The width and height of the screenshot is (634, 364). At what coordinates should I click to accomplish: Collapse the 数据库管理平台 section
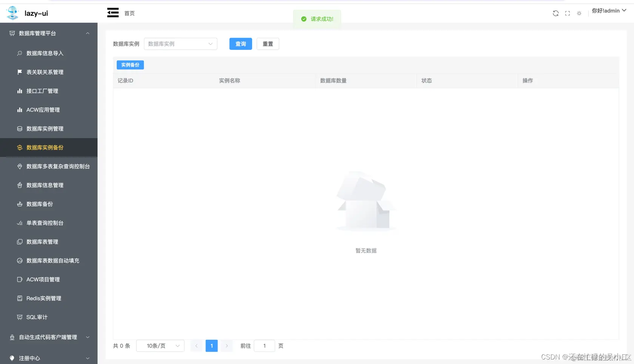pos(49,33)
